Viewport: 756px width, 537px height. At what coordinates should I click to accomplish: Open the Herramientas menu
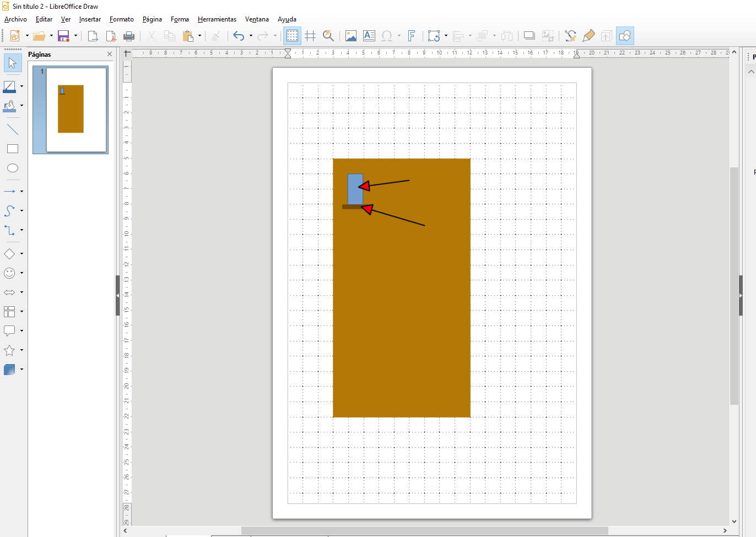[x=217, y=19]
